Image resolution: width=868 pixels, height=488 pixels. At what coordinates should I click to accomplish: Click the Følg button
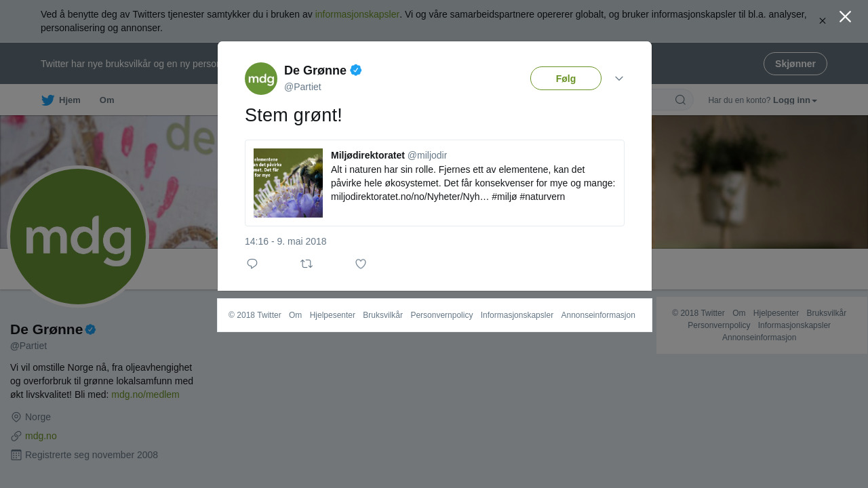(566, 79)
